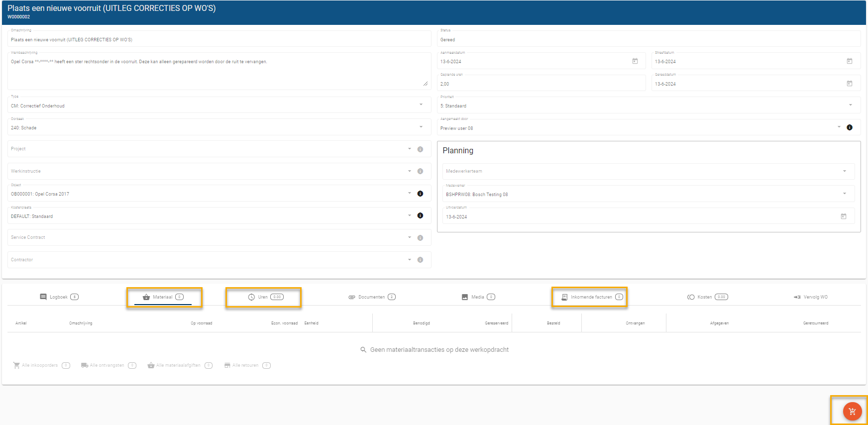The image size is (868, 425).
Task: Click the Project field info icon
Action: pos(420,149)
